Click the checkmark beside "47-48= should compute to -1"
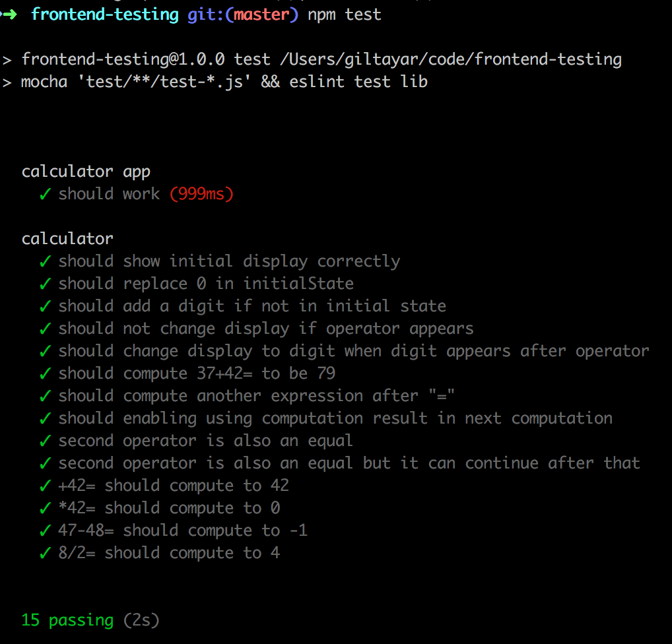Screen dimensions: 672x644 point(46,531)
